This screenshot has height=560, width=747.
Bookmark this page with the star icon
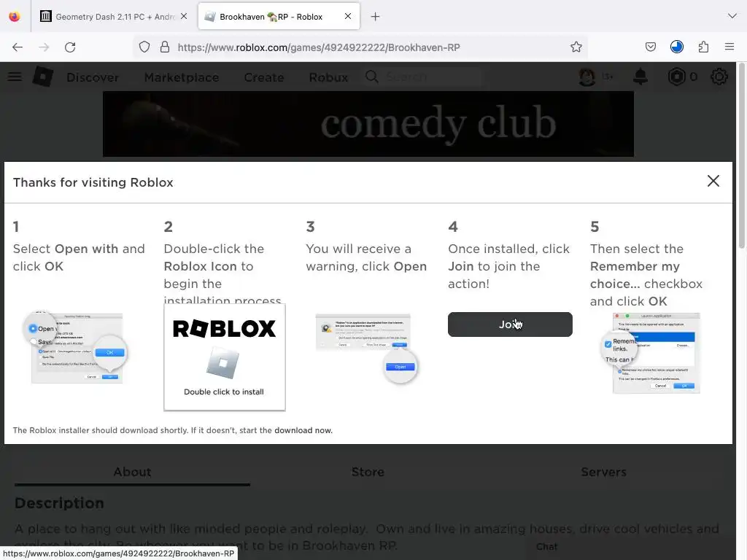pos(576,47)
